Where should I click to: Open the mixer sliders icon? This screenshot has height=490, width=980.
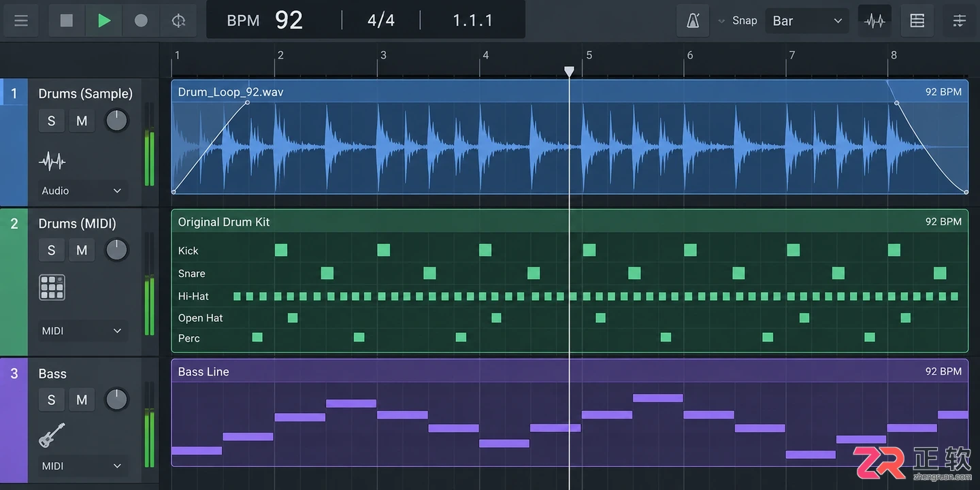click(x=960, y=21)
